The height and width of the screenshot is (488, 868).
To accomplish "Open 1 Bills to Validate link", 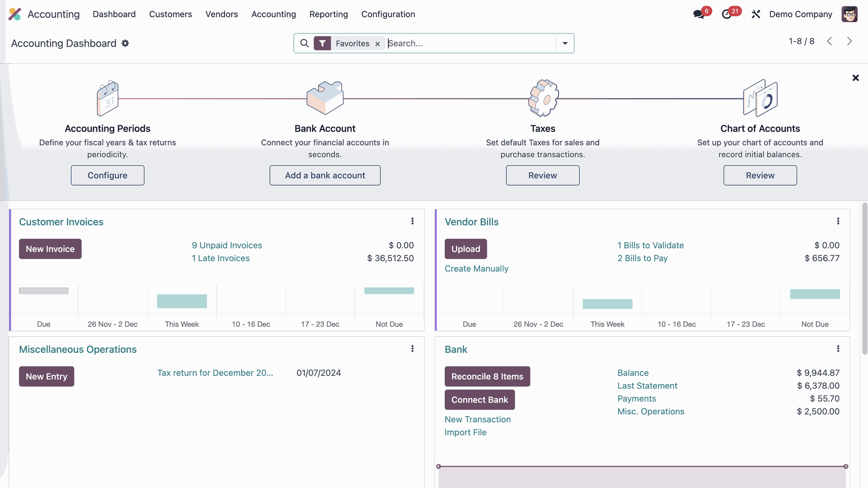I will tap(651, 245).
